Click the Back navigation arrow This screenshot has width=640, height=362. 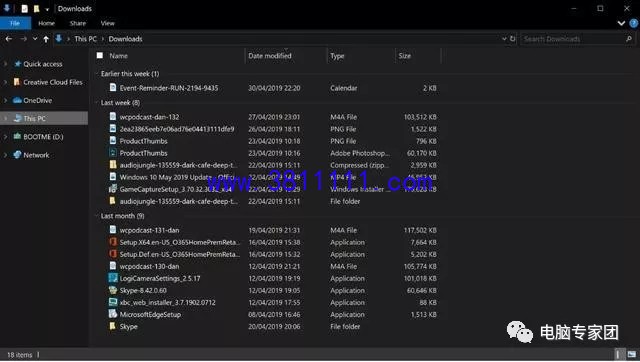9,39
